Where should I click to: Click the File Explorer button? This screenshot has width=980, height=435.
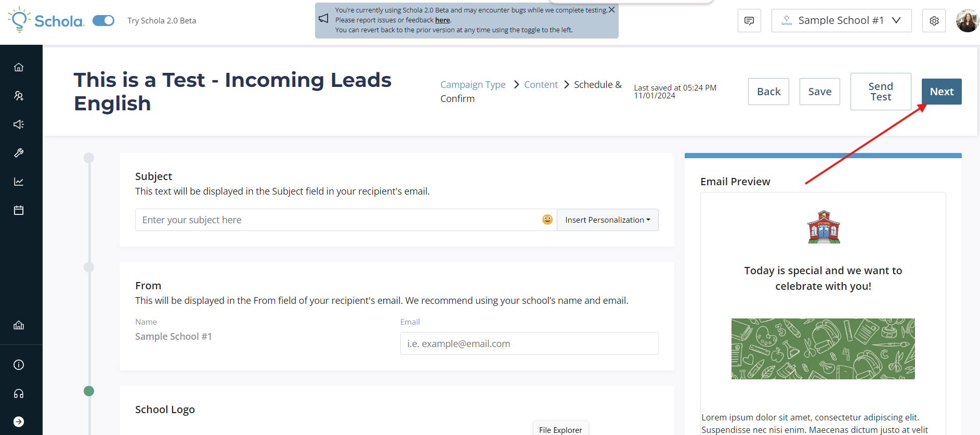(560, 429)
